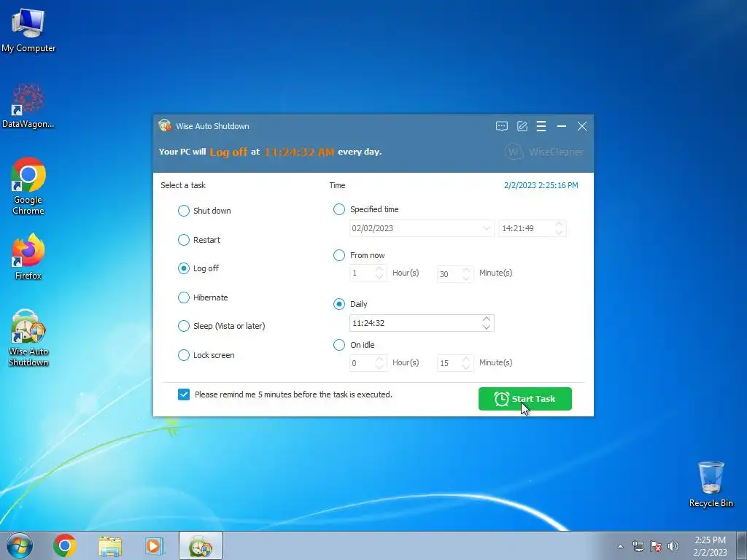747x560 pixels.
Task: Click the Start Task button
Action: click(525, 399)
